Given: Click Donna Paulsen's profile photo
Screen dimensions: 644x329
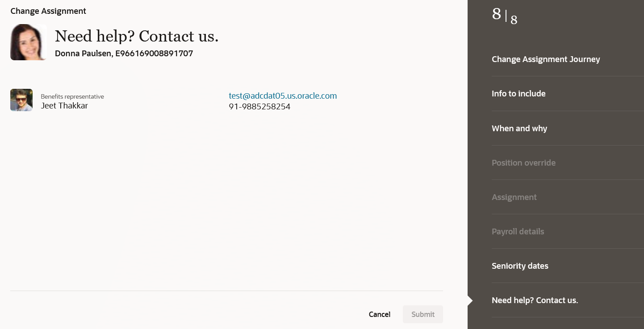Looking at the screenshot, I should [29, 42].
